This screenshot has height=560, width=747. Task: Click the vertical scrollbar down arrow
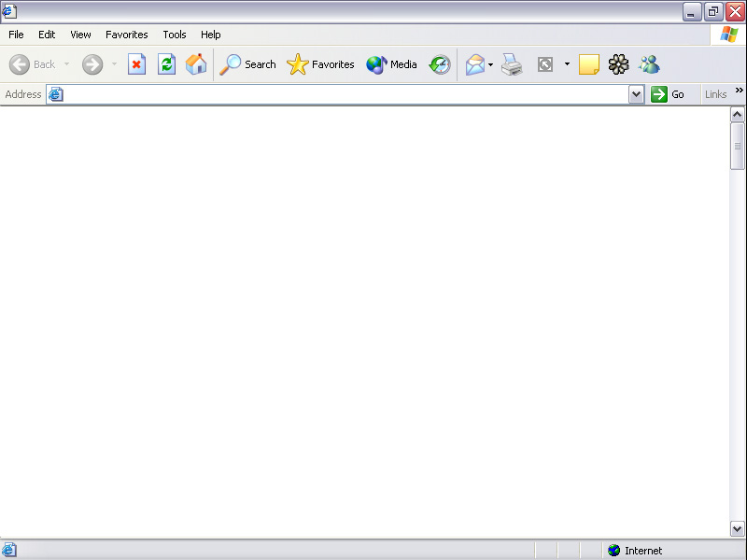(737, 528)
